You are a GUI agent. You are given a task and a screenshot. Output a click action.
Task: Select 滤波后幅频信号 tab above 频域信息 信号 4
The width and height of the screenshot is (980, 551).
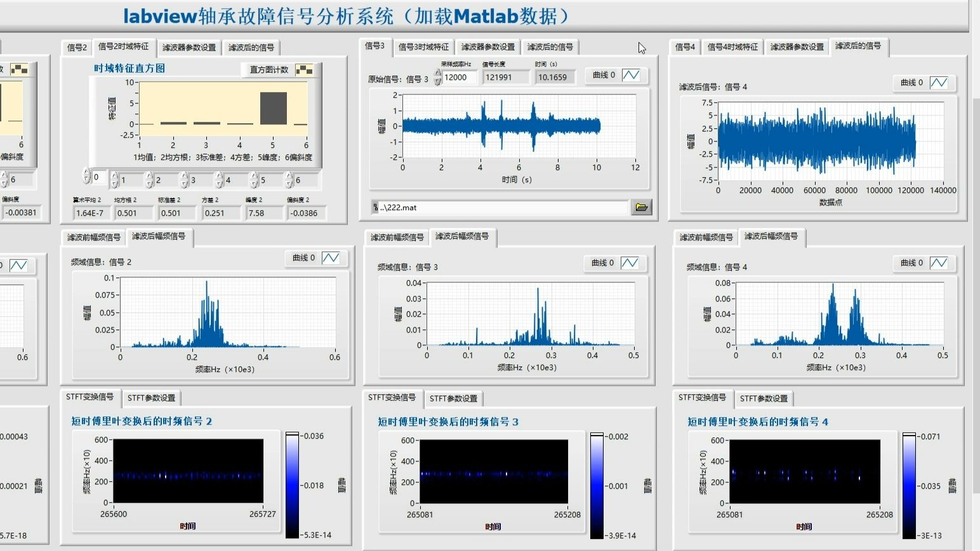(771, 236)
